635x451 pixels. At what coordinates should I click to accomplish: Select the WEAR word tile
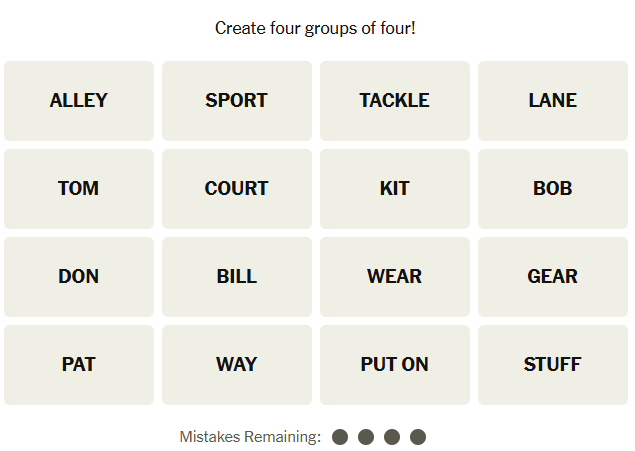click(395, 277)
